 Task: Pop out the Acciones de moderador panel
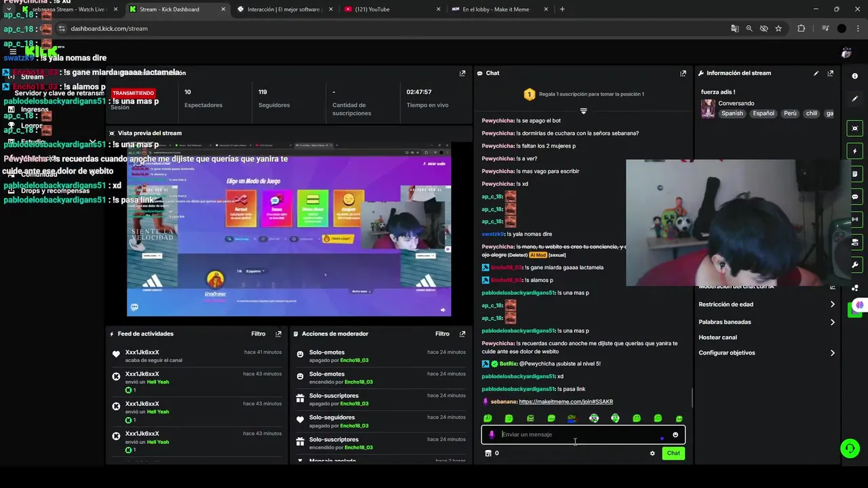click(462, 334)
